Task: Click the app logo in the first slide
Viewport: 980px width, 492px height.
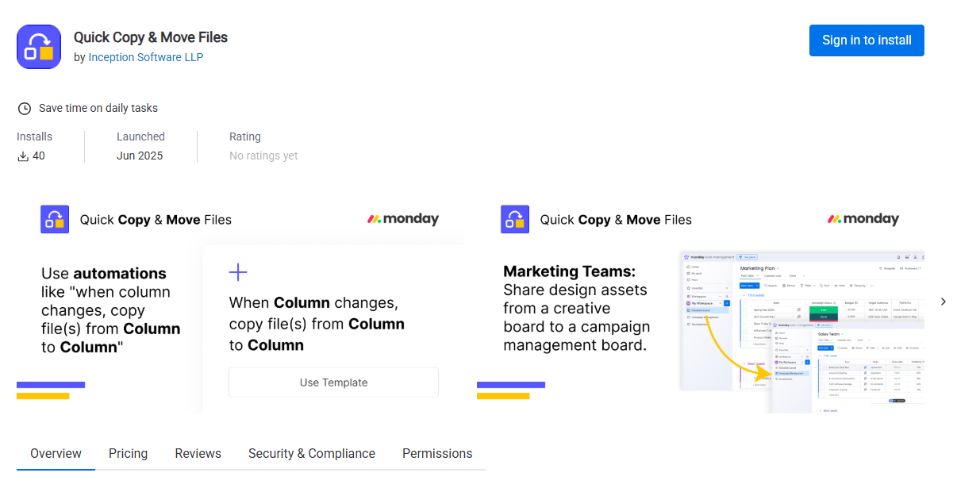Action: pos(55,219)
